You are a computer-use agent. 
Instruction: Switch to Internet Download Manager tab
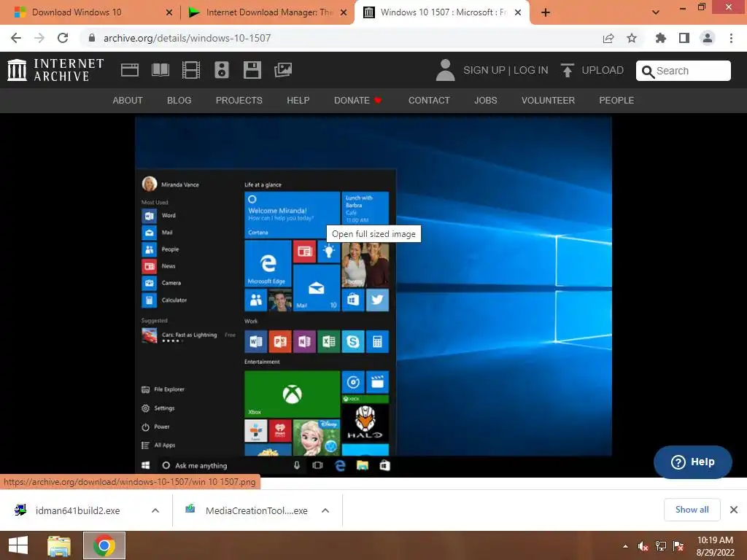(268, 12)
